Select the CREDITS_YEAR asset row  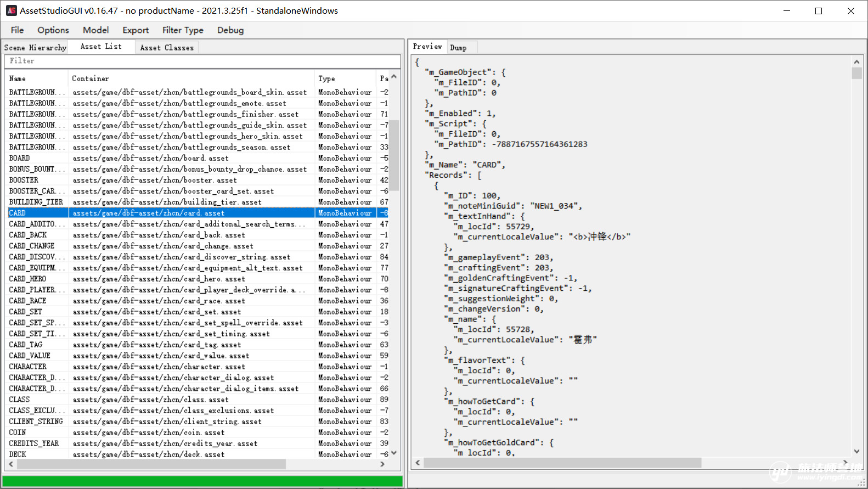tap(198, 443)
